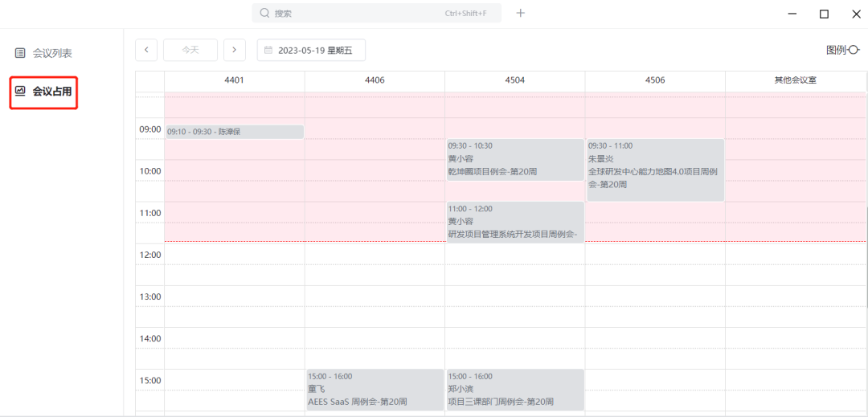This screenshot has height=417, width=868.
Task: Click the vertical scrollbar of the calendar
Action: 866,256
